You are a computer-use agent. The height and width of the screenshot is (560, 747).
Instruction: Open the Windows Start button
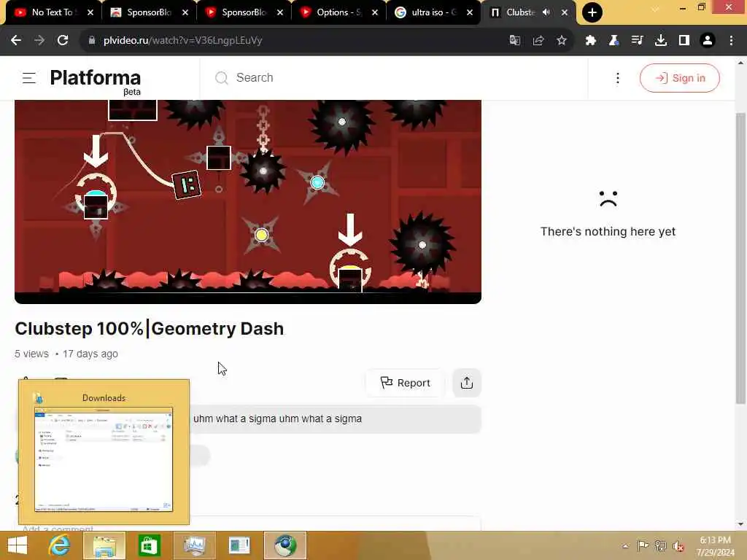(x=18, y=545)
